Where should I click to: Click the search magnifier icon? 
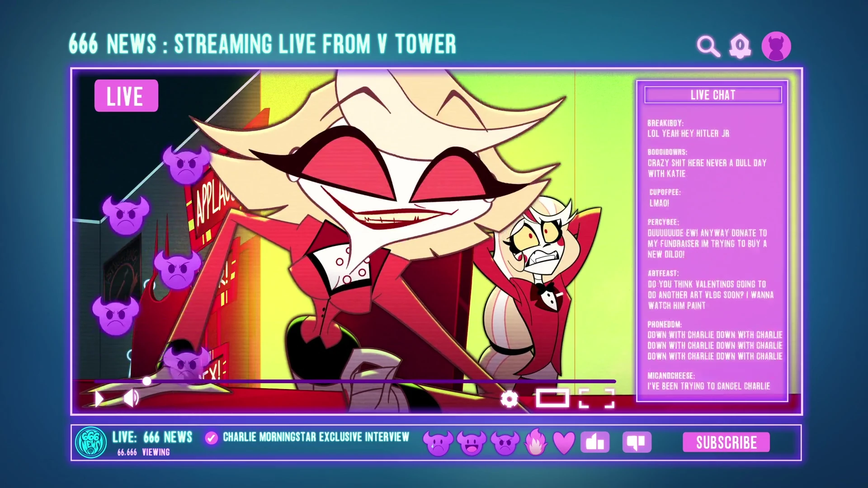point(708,46)
